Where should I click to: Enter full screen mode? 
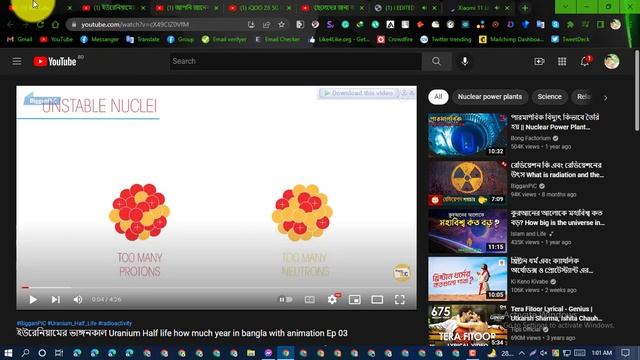[400, 300]
